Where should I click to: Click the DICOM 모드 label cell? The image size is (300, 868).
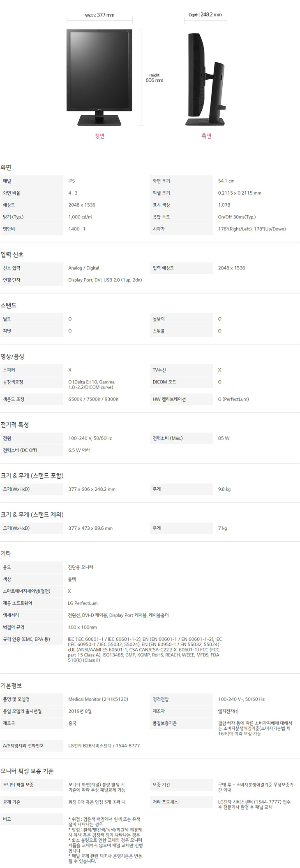pos(164,382)
